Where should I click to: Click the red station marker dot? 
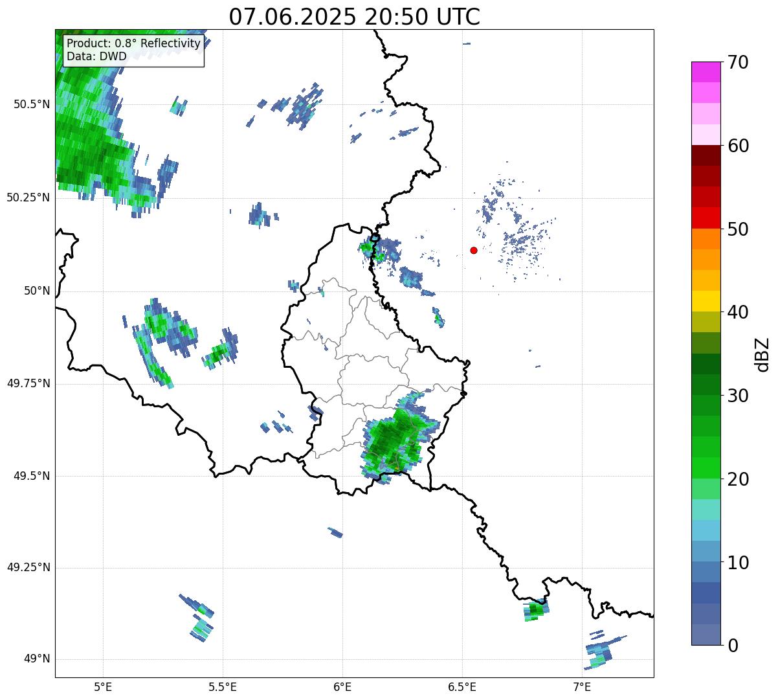point(474,250)
